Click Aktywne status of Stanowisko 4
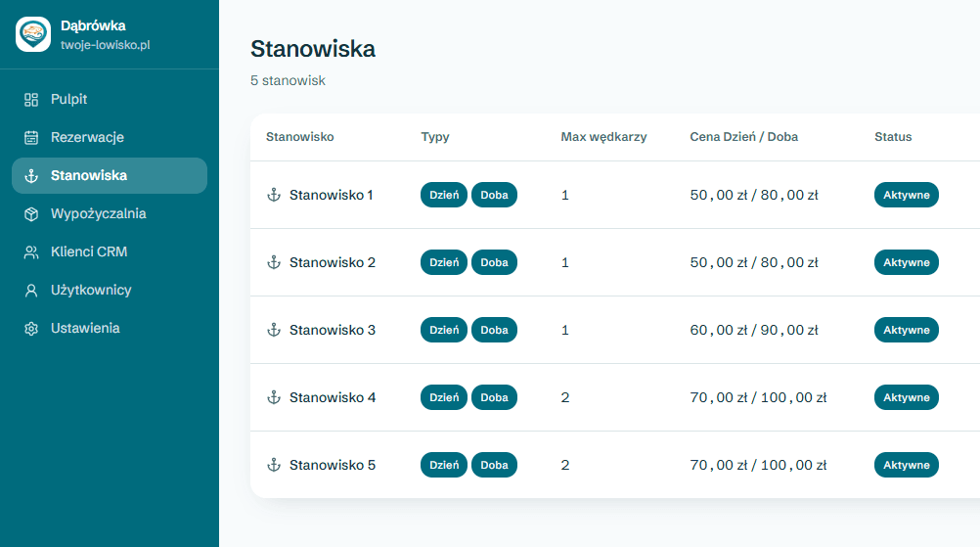 (x=907, y=397)
